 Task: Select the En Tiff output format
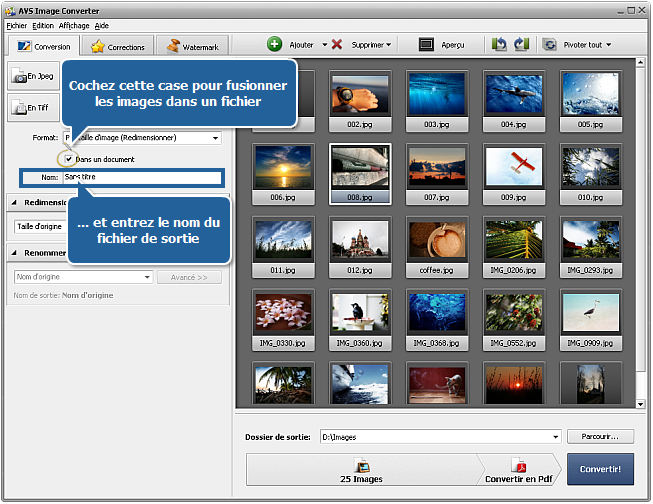pyautogui.click(x=32, y=108)
